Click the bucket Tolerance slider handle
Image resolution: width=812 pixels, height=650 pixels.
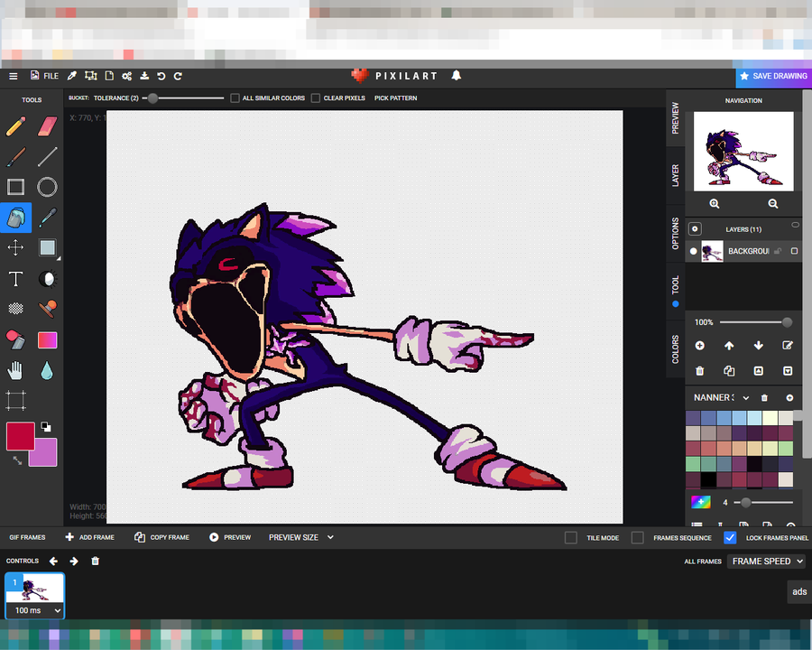tap(152, 98)
